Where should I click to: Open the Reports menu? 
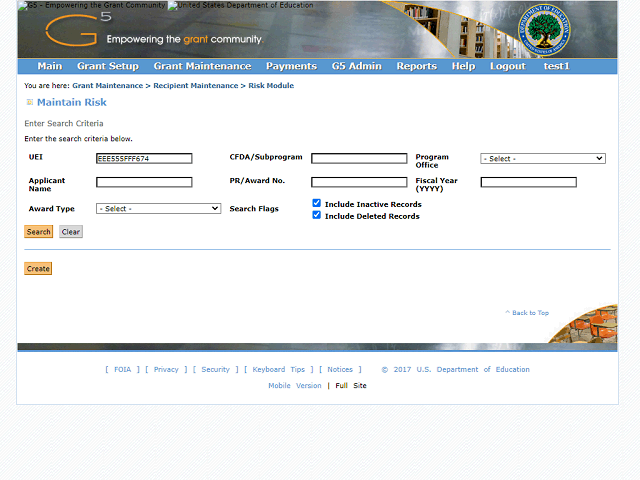[x=416, y=66]
